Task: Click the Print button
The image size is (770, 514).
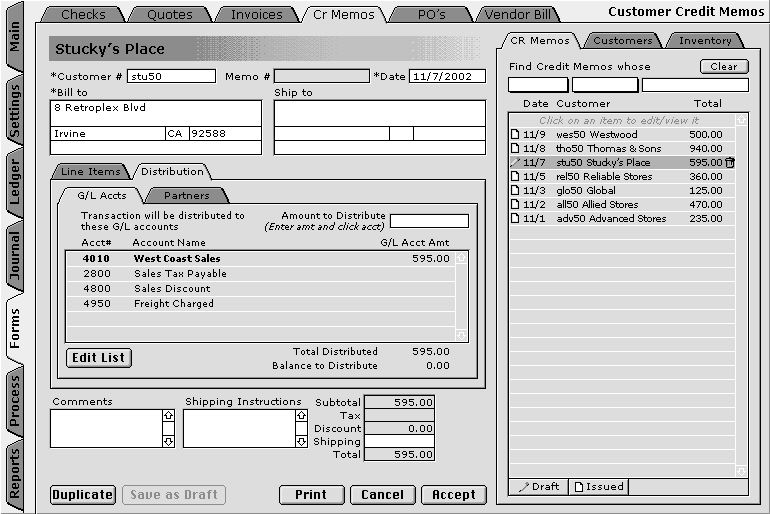Action: 311,494
